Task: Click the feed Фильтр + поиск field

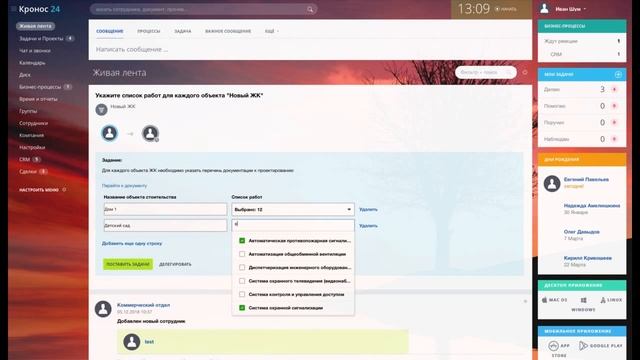Action: (x=486, y=73)
